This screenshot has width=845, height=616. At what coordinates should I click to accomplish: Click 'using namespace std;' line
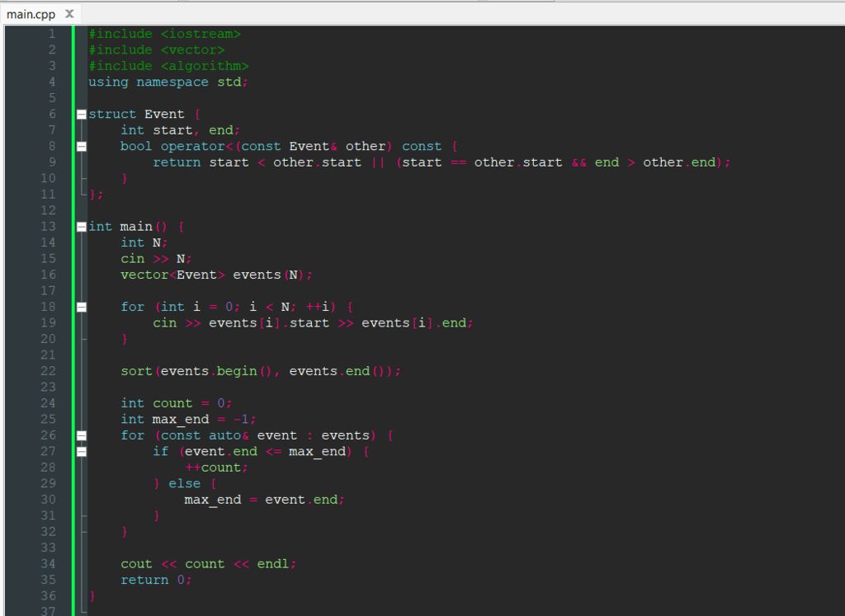click(x=168, y=82)
